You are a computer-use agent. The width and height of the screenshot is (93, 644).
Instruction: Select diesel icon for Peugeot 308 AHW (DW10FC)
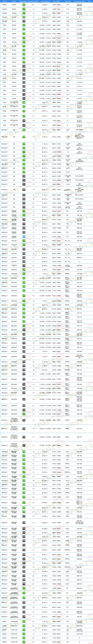[24, 207]
